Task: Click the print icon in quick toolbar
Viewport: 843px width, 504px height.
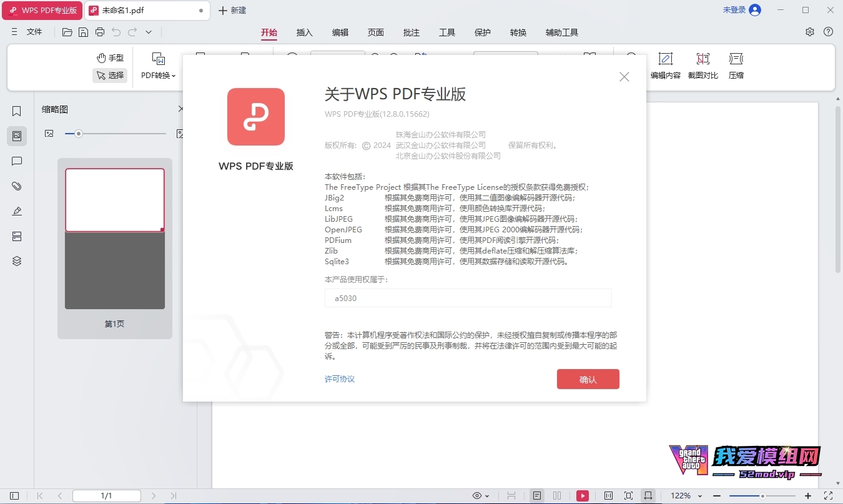Action: [x=100, y=32]
